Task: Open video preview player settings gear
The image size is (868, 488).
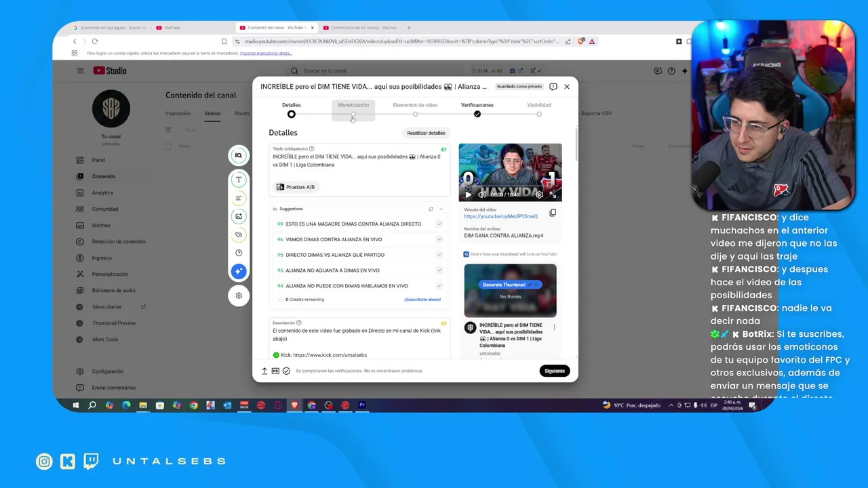Action: 540,195
